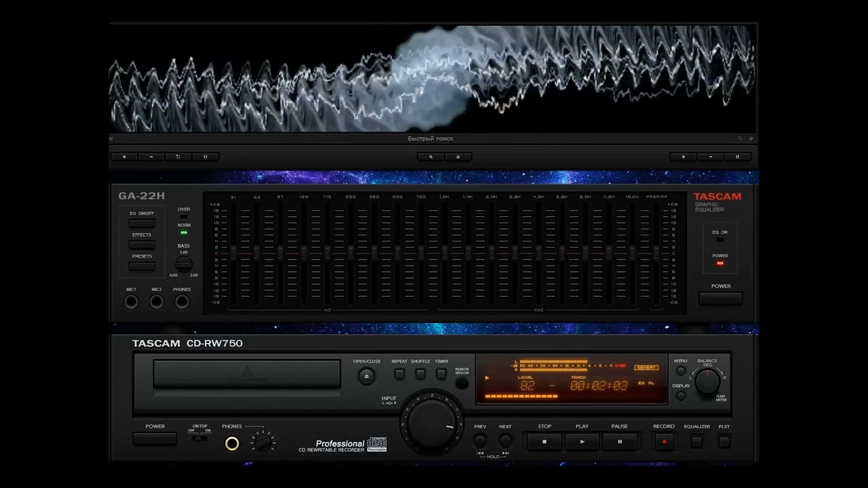This screenshot has width=868, height=488.
Task: Click the arrow at the search bar's far right
Action: click(751, 138)
